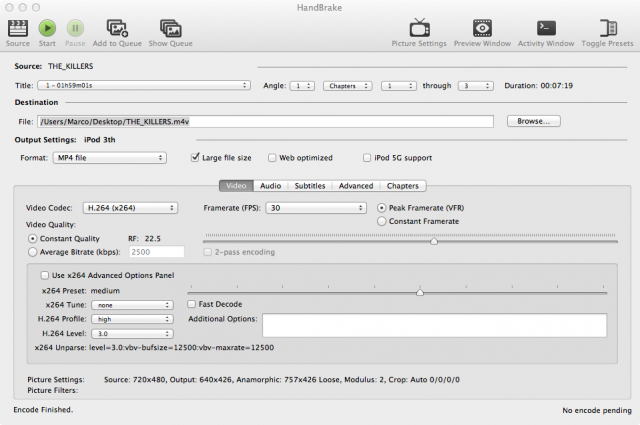Open the ending chapter dropdown after through

pyautogui.click(x=476, y=86)
